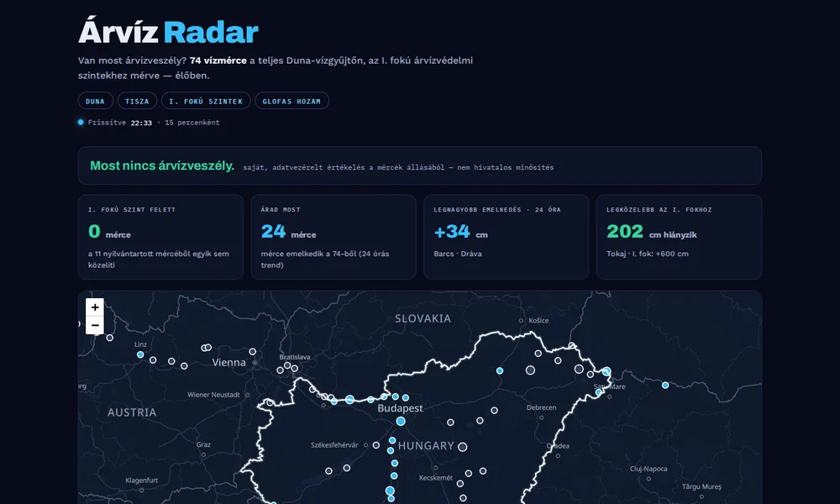Click the I. FOKÚ SZINTEK chip
Viewport: 840px width, 504px height.
coord(206,101)
